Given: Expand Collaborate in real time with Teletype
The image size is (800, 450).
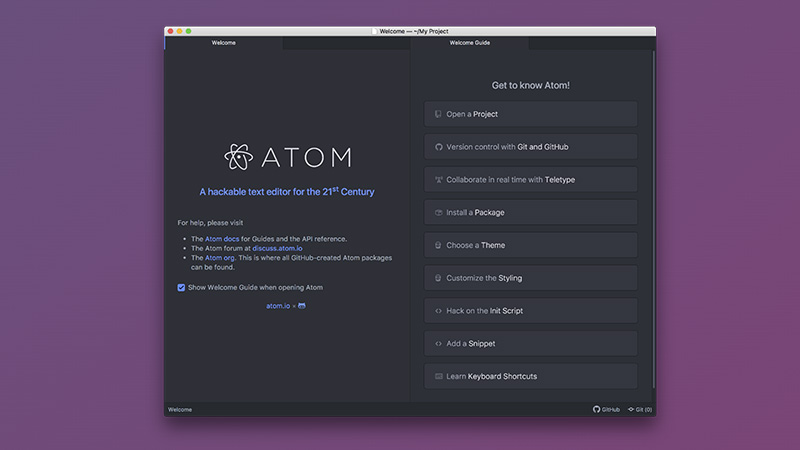Looking at the screenshot, I should pyautogui.click(x=531, y=180).
